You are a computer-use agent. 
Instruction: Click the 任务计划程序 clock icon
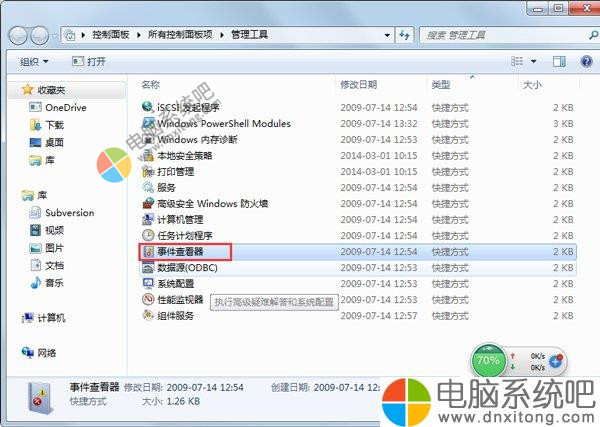click(x=148, y=235)
